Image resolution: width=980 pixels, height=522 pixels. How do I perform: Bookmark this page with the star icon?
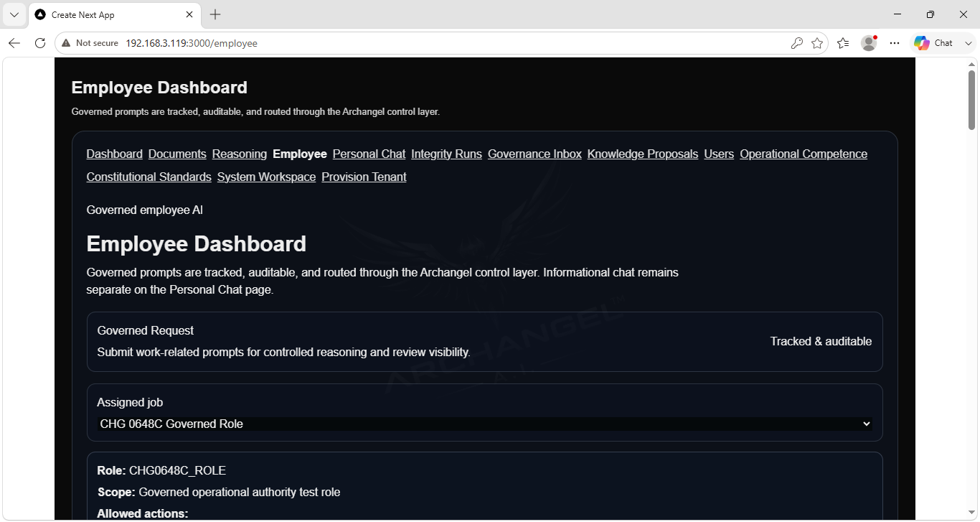(817, 43)
